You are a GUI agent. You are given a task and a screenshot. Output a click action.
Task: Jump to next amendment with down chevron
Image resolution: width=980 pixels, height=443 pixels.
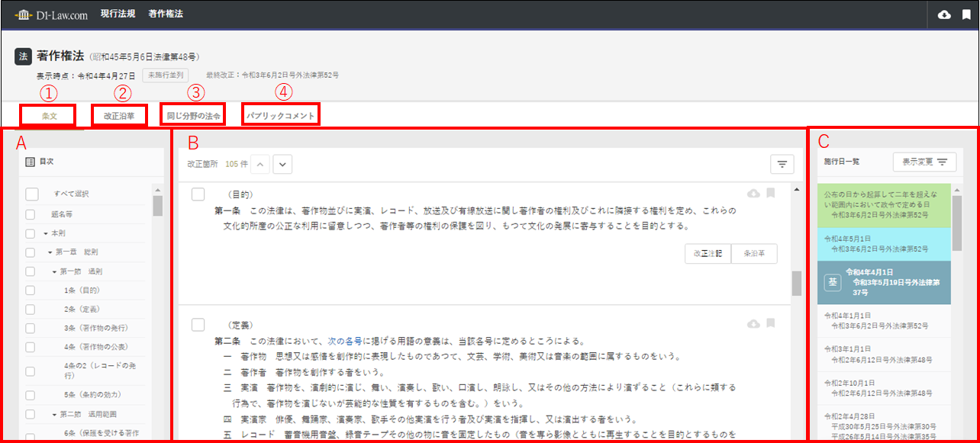(x=282, y=164)
